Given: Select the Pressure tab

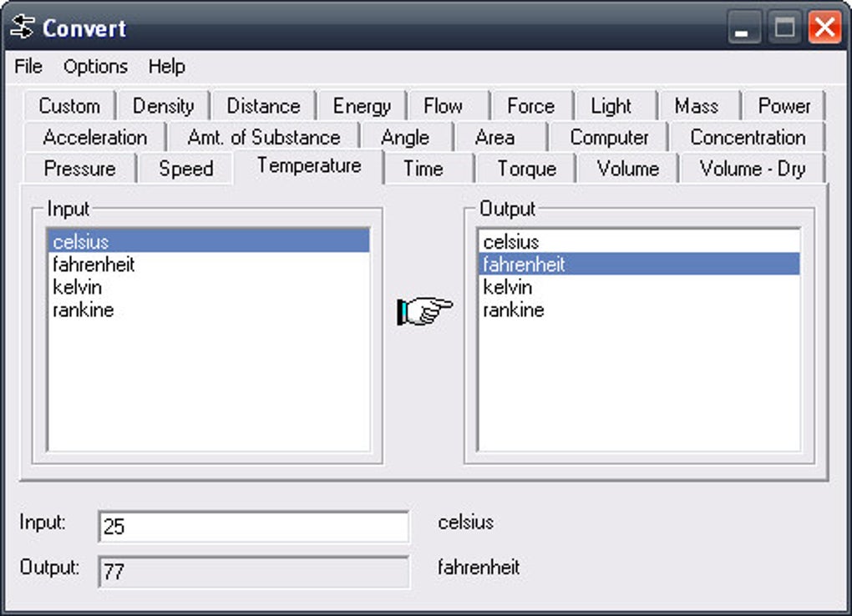Looking at the screenshot, I should pyautogui.click(x=79, y=169).
